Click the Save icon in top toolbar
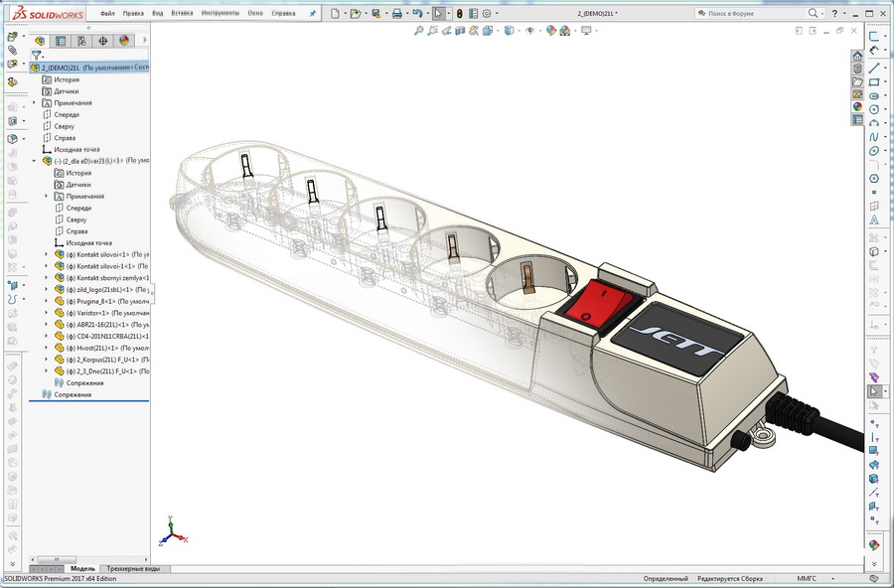The image size is (894, 588). (x=376, y=13)
